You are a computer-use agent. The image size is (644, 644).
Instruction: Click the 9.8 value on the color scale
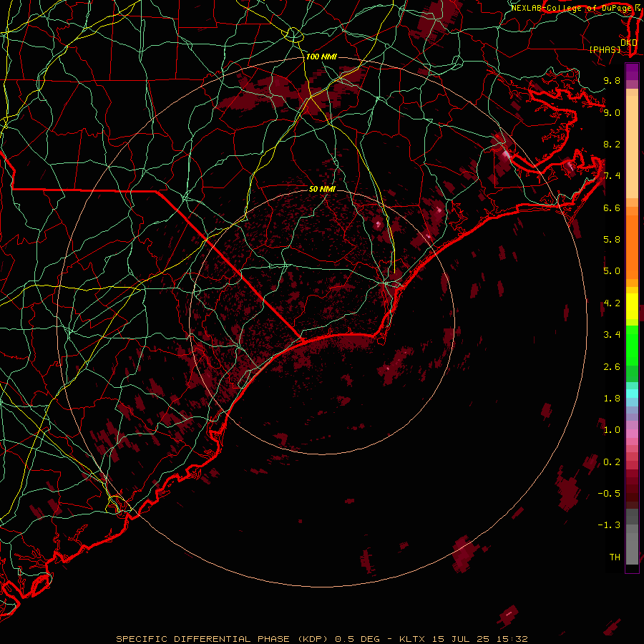[612, 80]
